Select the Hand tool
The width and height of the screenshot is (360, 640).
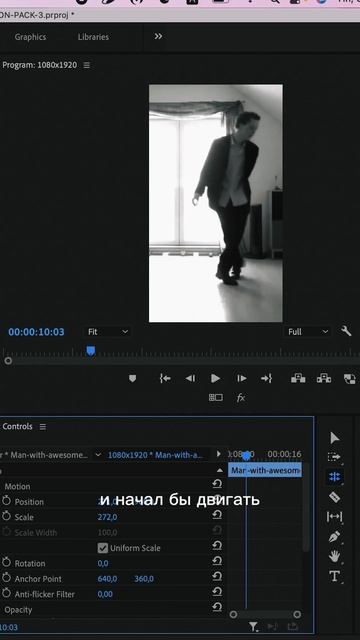coord(334,556)
